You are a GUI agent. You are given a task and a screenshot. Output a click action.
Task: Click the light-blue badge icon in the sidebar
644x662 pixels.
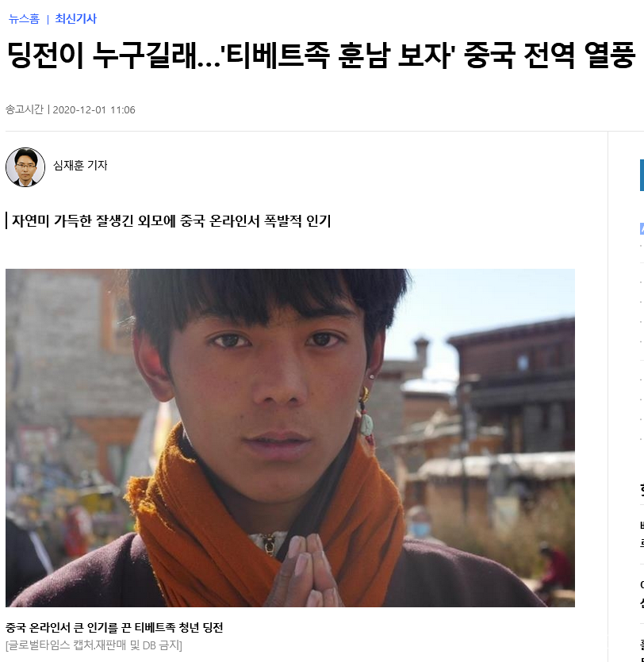coord(642,229)
